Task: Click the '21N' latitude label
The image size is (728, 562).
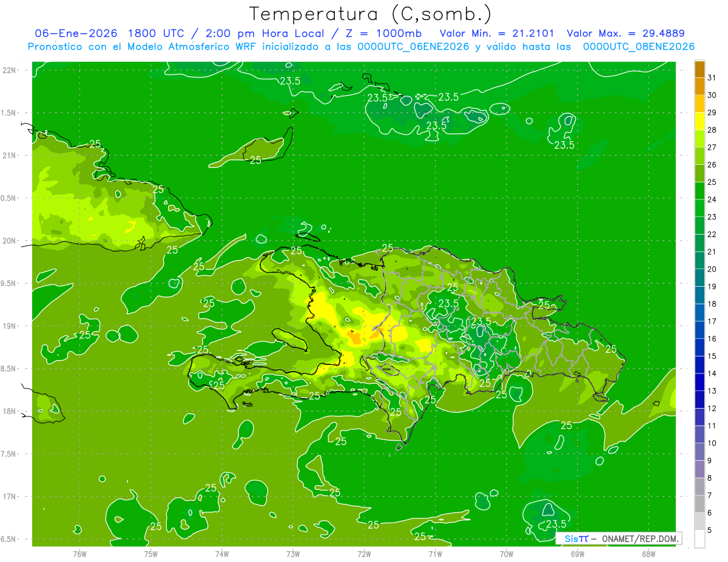Action: click(x=10, y=155)
